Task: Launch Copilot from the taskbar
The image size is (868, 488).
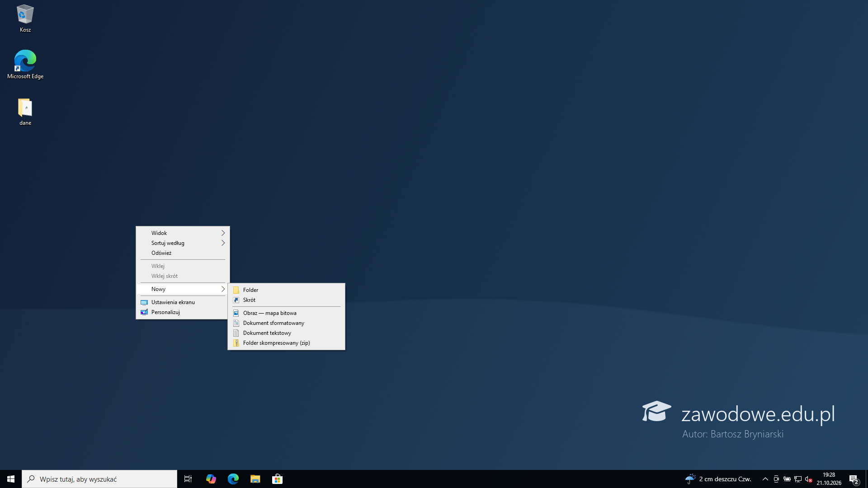Action: click(x=211, y=479)
